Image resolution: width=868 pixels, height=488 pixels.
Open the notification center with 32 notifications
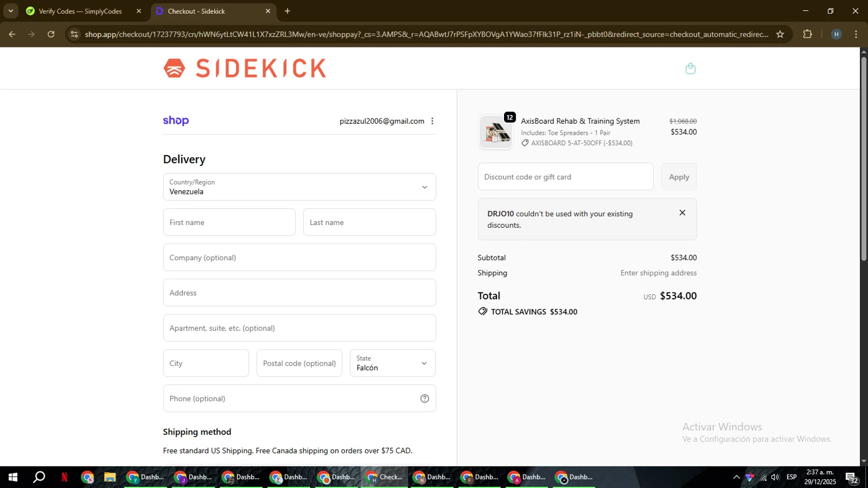(x=852, y=478)
